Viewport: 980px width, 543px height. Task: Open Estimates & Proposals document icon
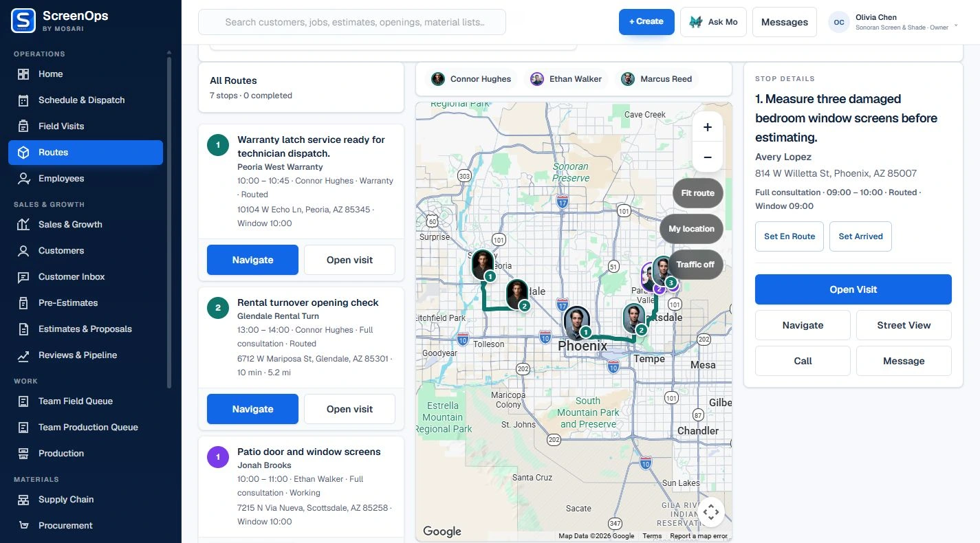(23, 329)
